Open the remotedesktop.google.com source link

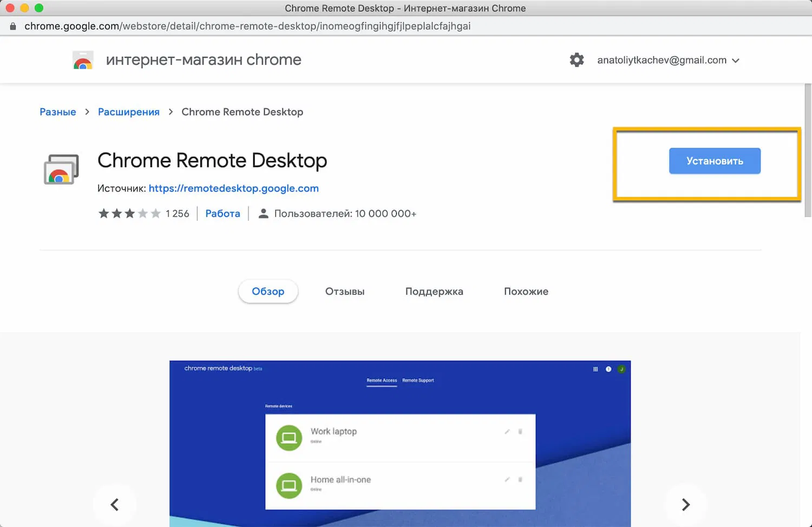(x=234, y=188)
